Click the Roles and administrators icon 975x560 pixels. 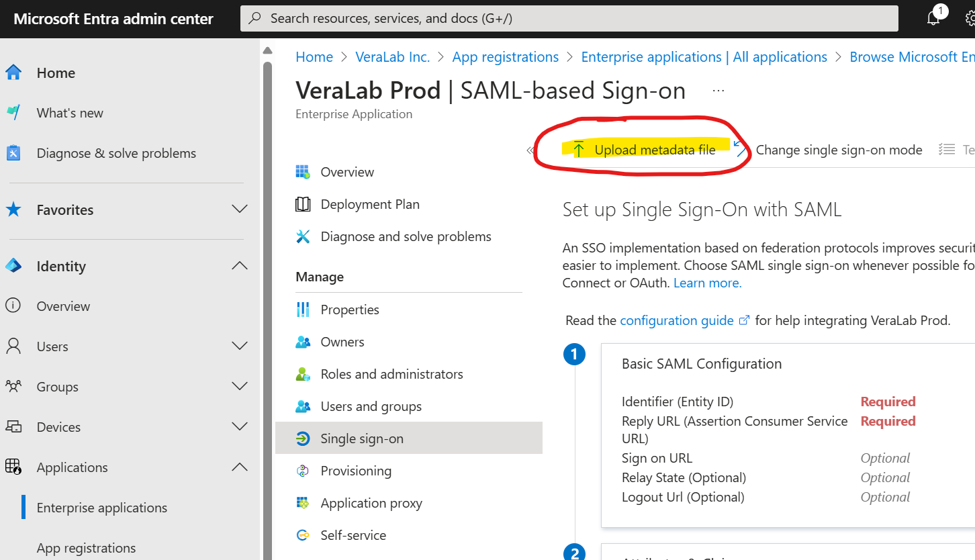point(303,374)
